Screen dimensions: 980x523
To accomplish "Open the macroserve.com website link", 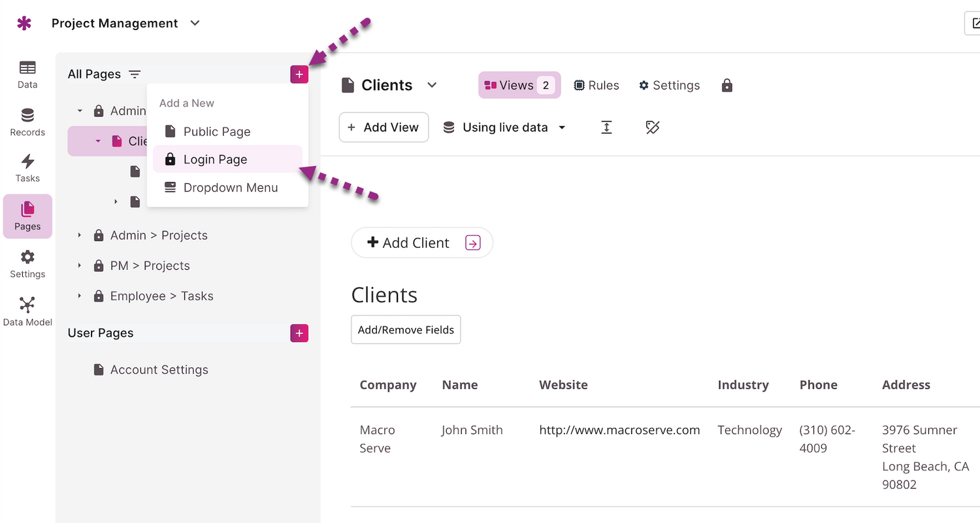I will [x=619, y=430].
